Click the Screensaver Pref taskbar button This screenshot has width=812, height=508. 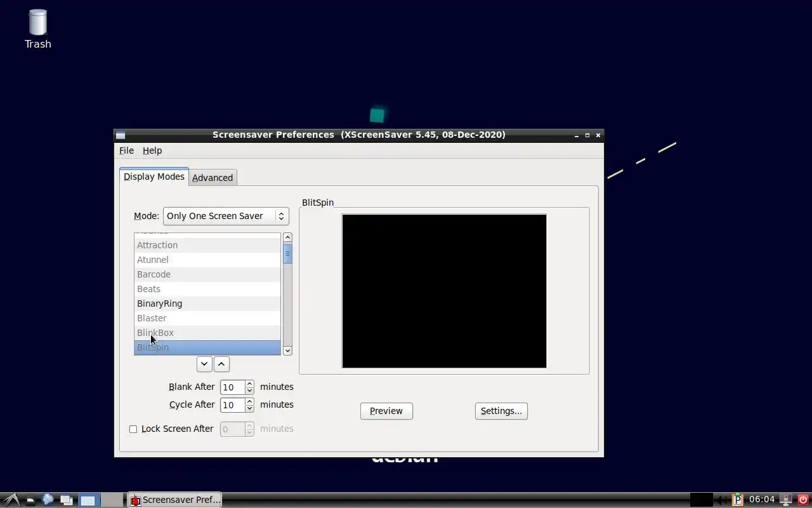(x=175, y=500)
